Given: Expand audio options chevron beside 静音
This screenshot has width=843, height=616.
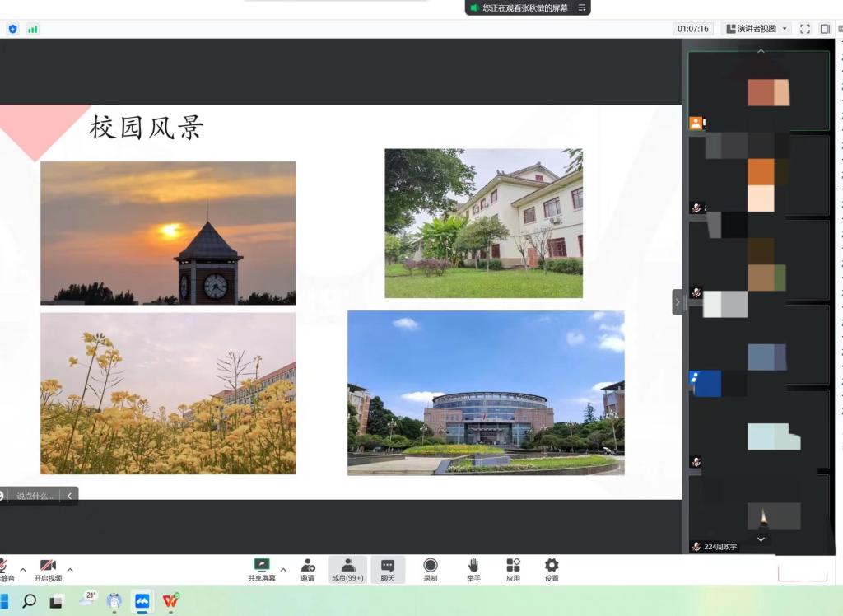Looking at the screenshot, I should [22, 568].
